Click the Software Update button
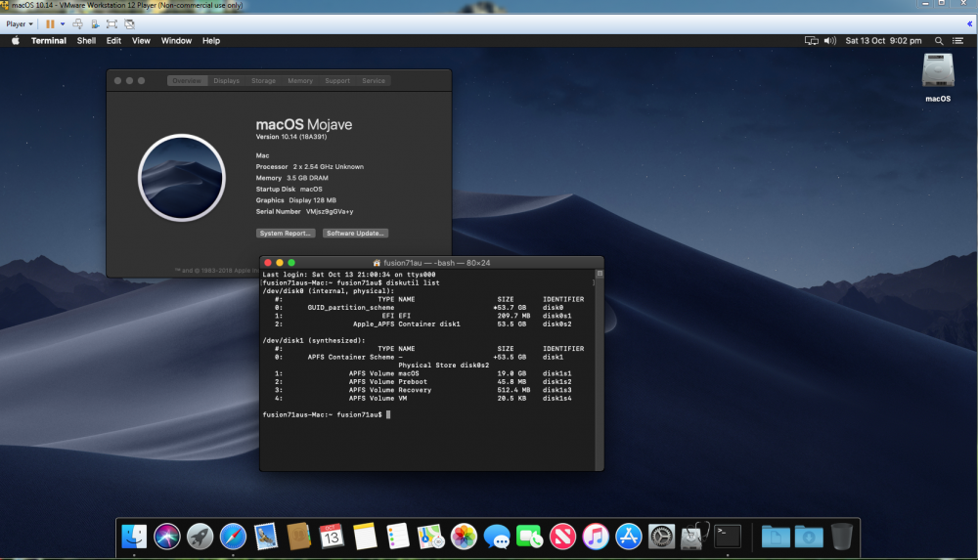Screen dimensions: 978x560 (356, 234)
